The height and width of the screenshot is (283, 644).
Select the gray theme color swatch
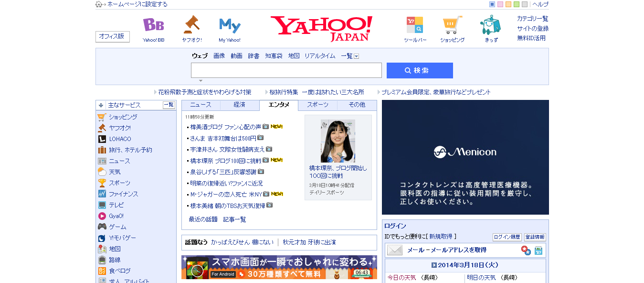(x=525, y=4)
